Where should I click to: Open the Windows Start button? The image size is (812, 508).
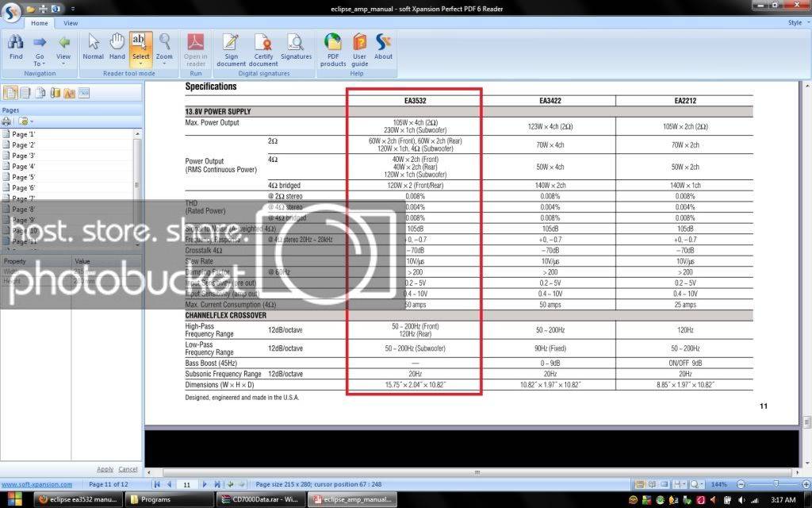click(x=14, y=499)
